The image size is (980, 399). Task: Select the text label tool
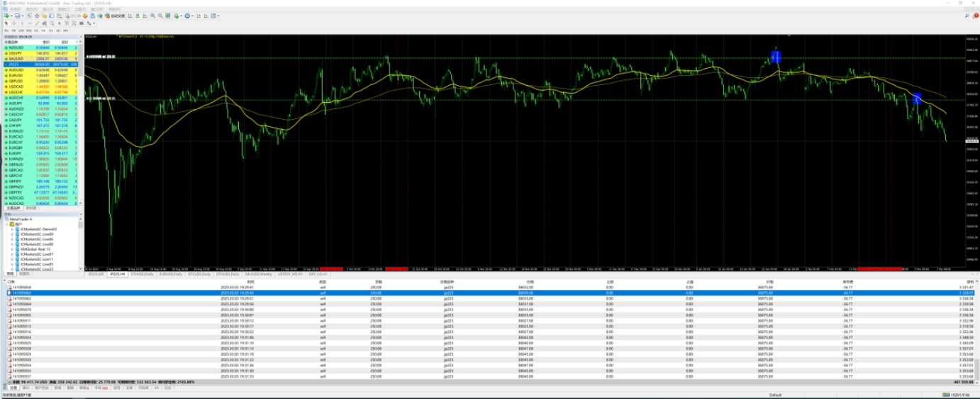pyautogui.click(x=67, y=23)
